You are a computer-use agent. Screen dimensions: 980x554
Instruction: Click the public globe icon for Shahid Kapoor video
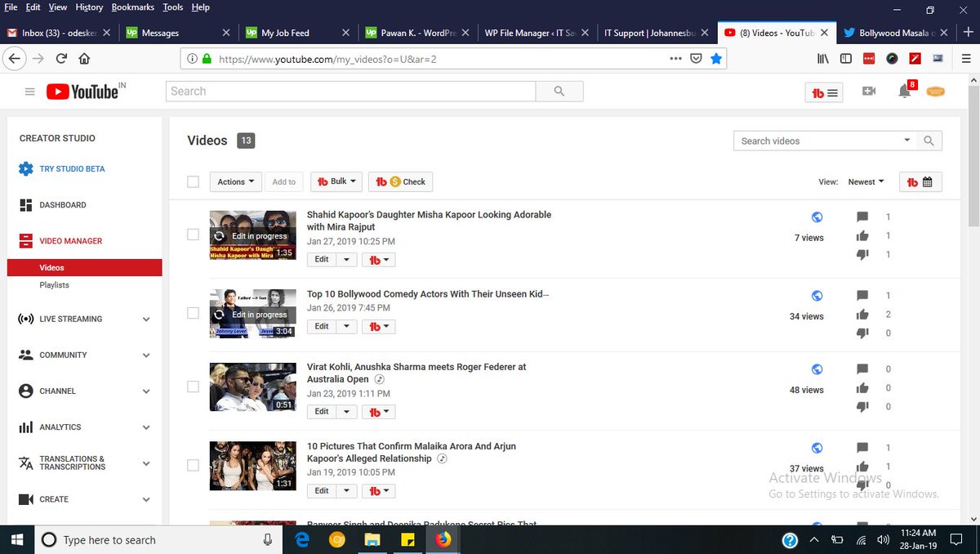click(817, 217)
